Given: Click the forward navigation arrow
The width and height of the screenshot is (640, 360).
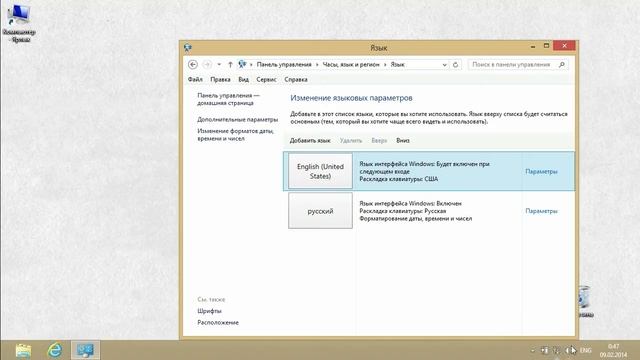Looking at the screenshot, I should coord(207,64).
